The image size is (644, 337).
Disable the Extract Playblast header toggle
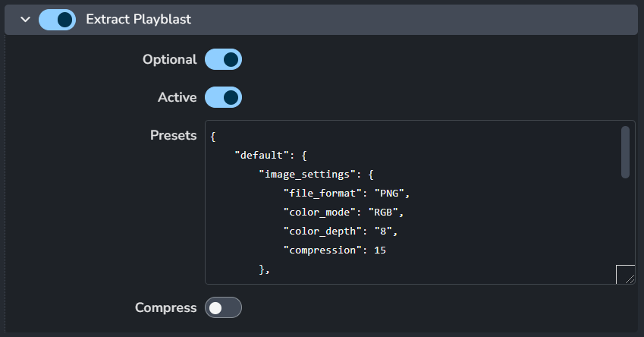[x=58, y=20]
